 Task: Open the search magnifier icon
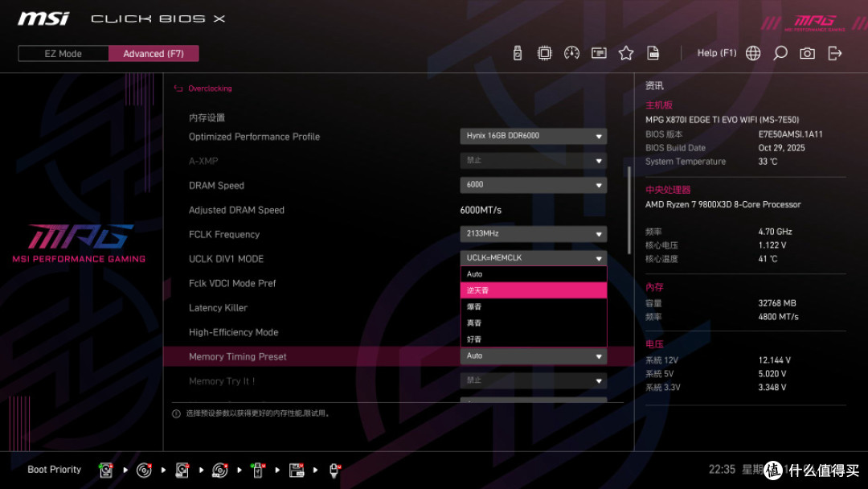(x=780, y=53)
